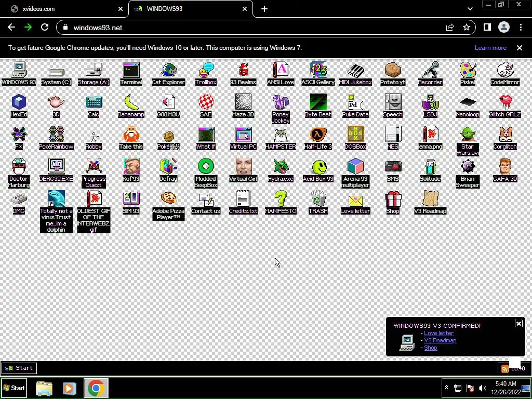Follow the V3 Roadmap link in notification
This screenshot has height=399, width=532.
[440, 340]
